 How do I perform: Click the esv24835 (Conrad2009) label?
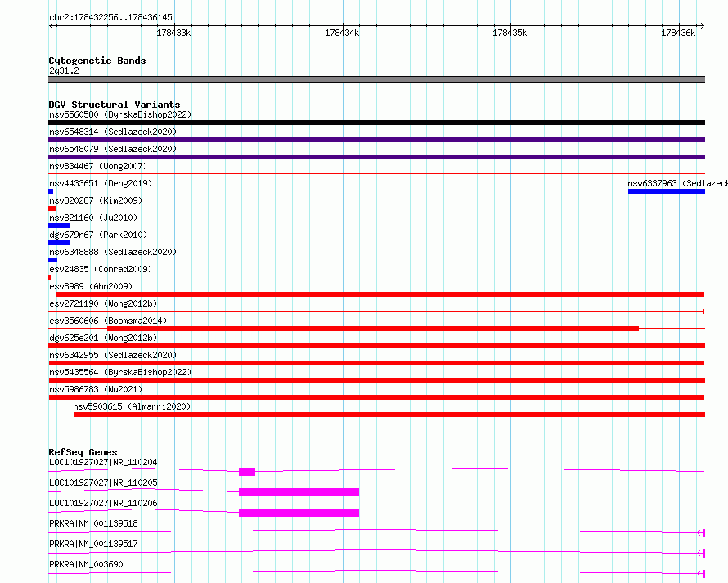101,269
